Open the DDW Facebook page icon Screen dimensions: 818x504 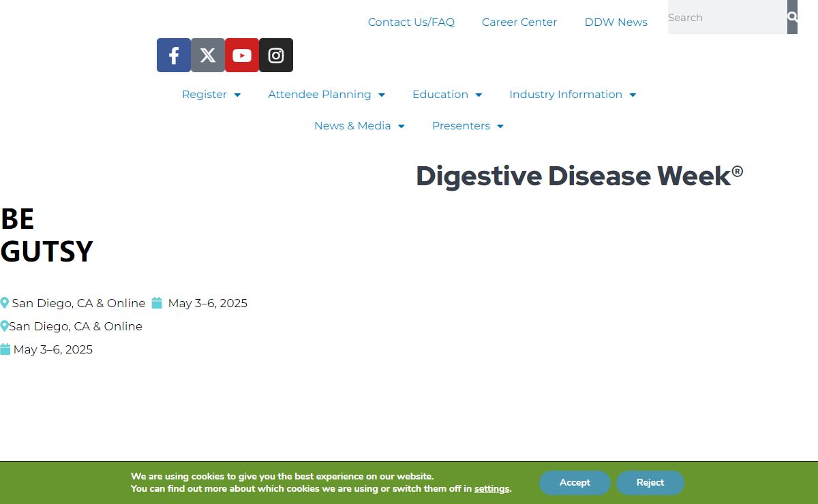174,55
